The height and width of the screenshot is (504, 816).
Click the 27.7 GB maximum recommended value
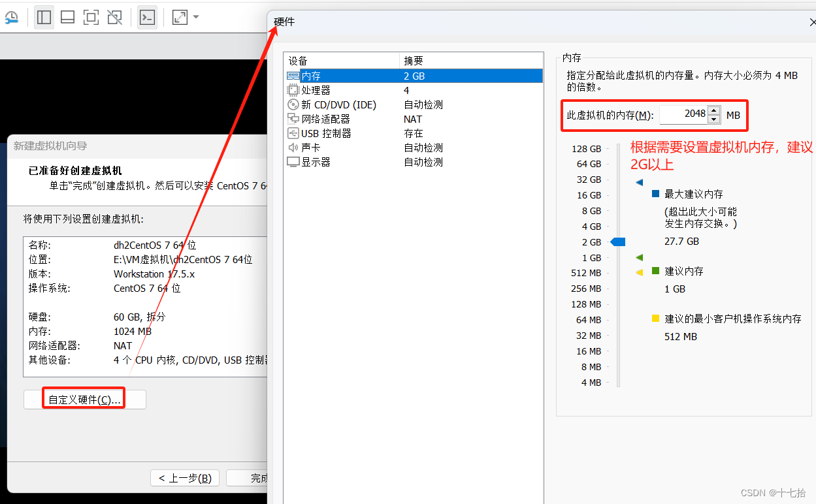tap(682, 242)
